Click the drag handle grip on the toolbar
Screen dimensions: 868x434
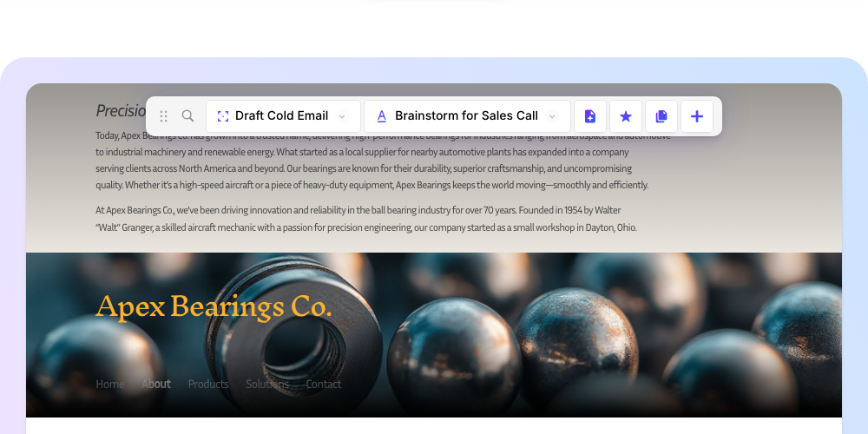point(163,116)
